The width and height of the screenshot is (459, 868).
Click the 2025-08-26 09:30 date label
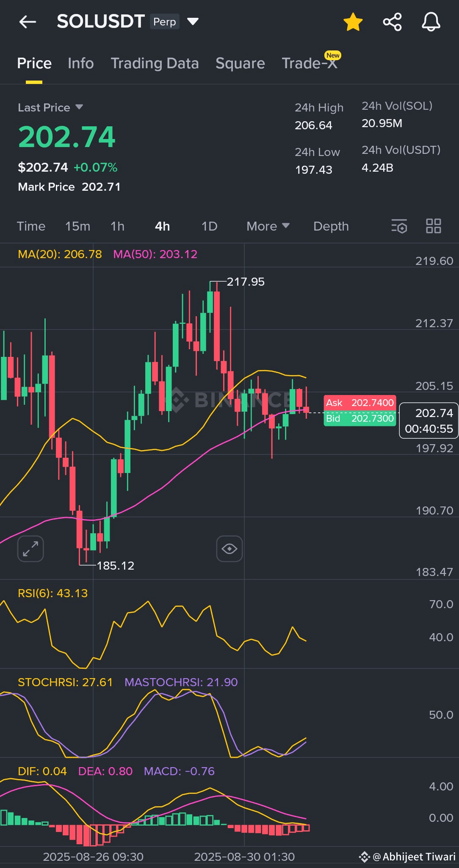pyautogui.click(x=93, y=857)
